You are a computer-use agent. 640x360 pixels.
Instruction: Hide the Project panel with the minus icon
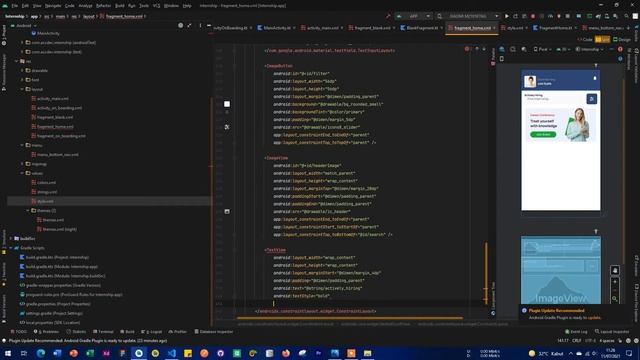click(x=209, y=25)
